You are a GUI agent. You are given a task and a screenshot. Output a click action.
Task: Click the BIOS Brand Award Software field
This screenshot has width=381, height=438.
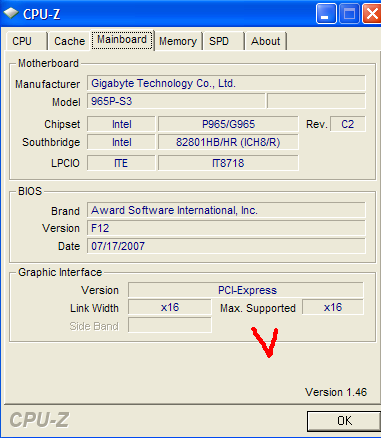226,210
